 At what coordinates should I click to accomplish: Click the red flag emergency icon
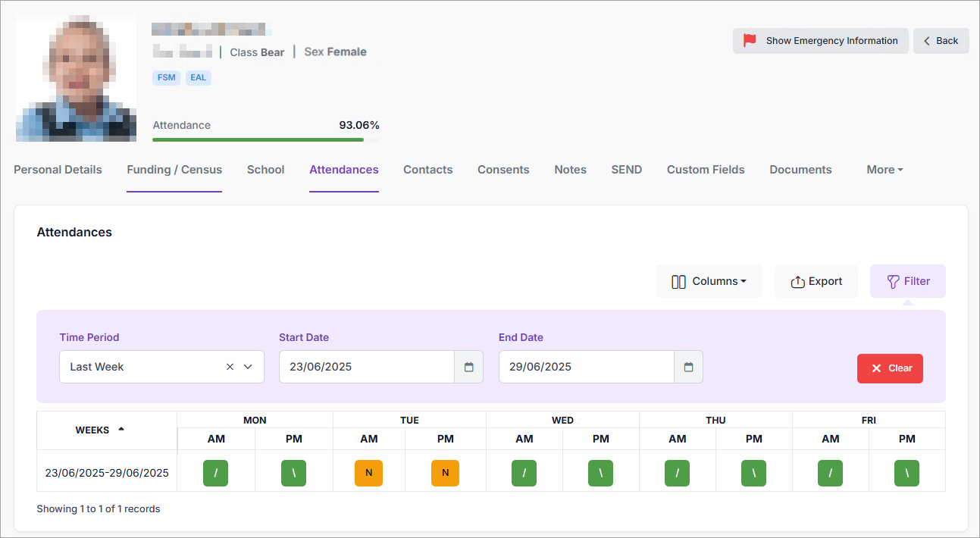pyautogui.click(x=750, y=41)
